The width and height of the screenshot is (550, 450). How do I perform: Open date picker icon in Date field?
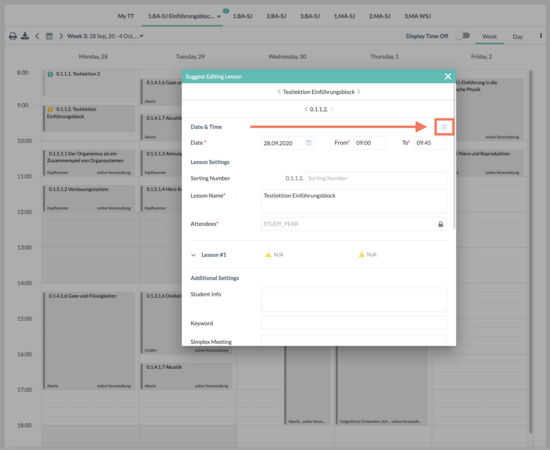click(x=309, y=143)
